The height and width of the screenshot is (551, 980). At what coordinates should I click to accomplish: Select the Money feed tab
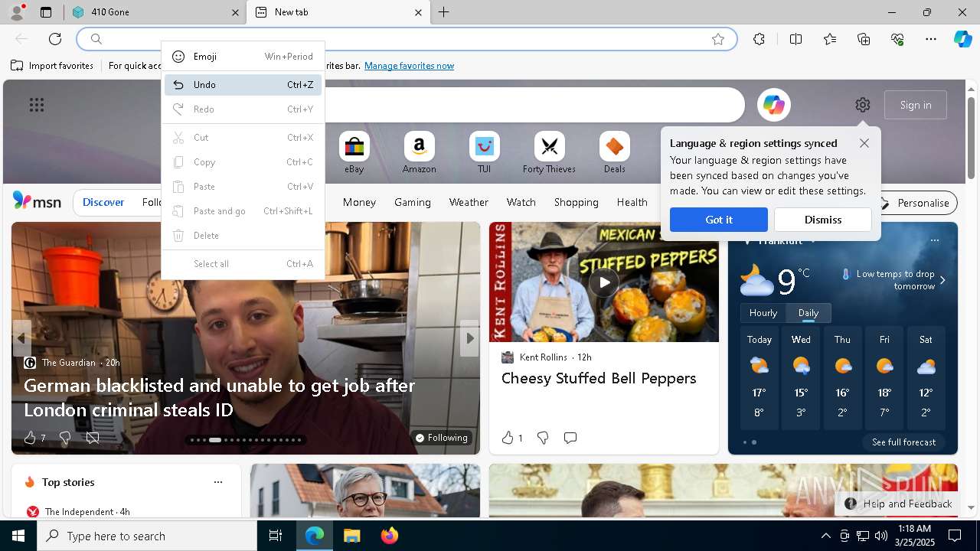(x=359, y=202)
